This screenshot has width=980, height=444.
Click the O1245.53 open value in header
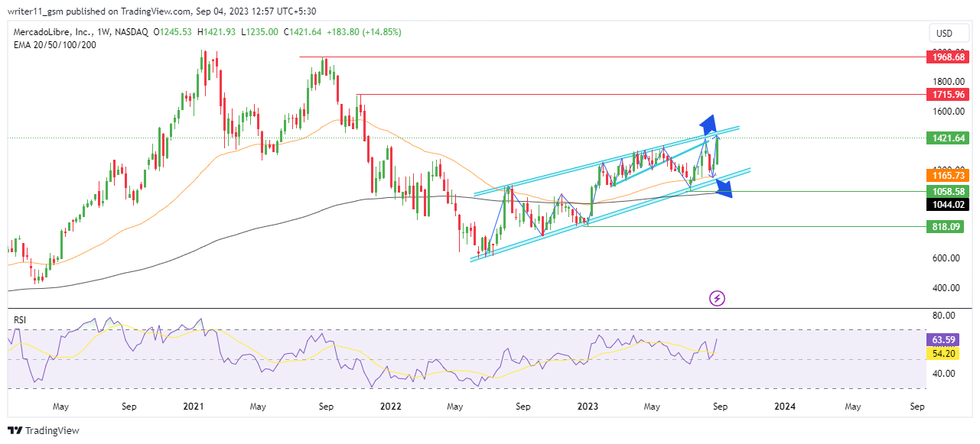pos(174,32)
